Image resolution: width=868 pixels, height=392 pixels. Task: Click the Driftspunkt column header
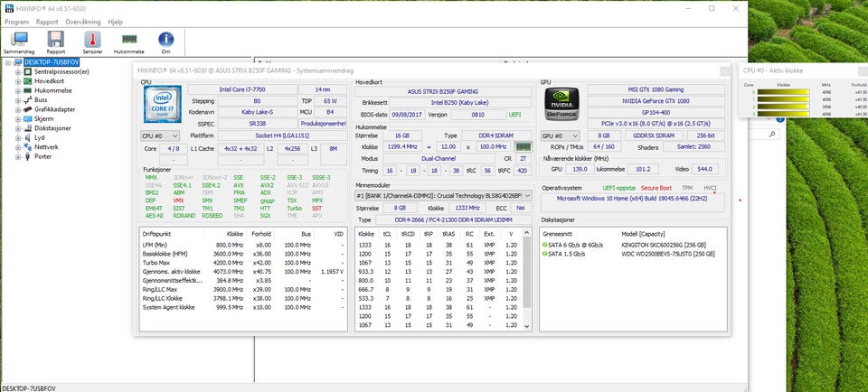click(x=171, y=234)
